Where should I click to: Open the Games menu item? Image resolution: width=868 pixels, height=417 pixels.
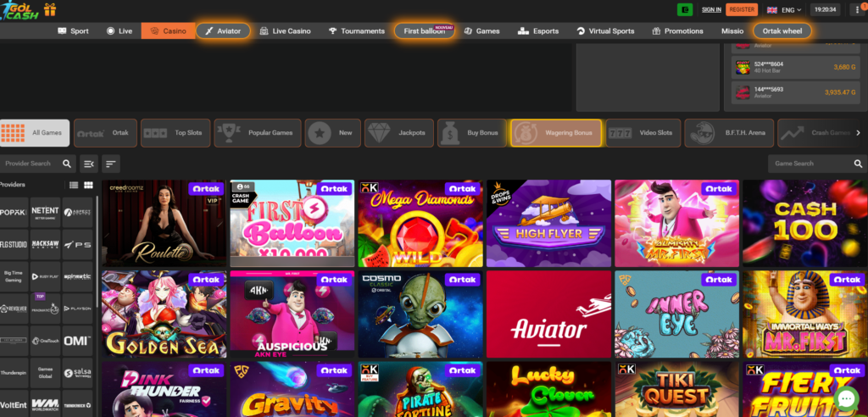pyautogui.click(x=482, y=31)
